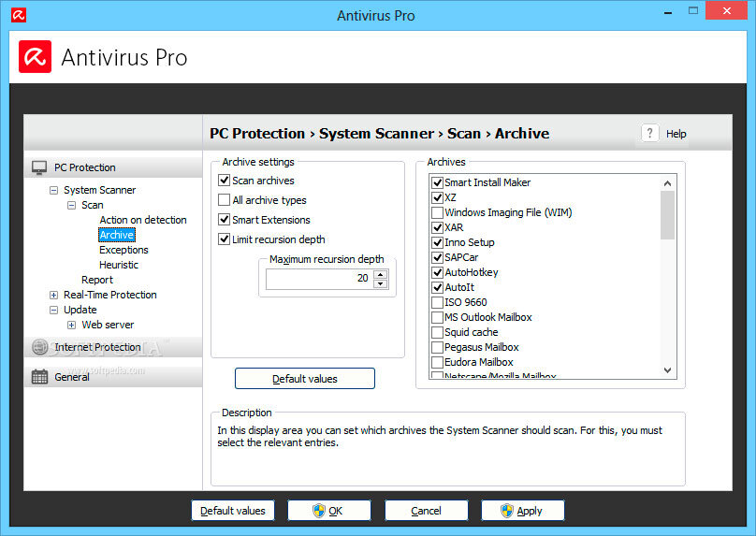Click archives list scroll up arrow
The height and width of the screenshot is (536, 756).
(667, 183)
